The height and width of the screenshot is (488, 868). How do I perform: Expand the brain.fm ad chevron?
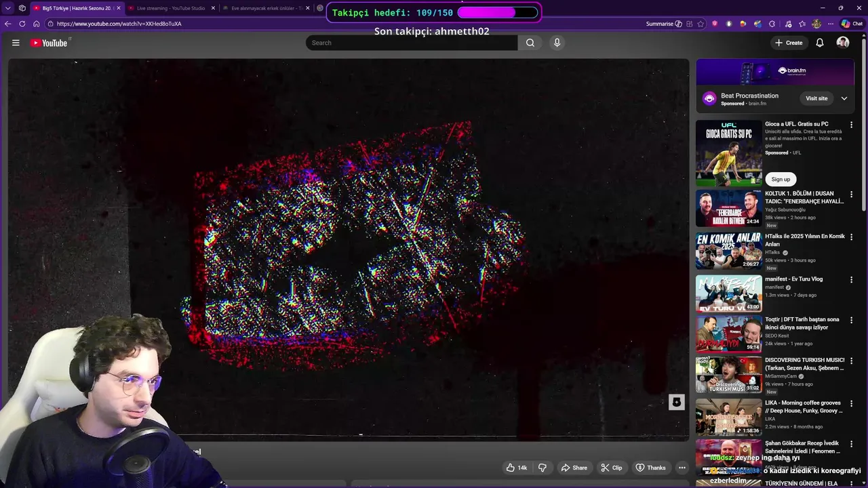coord(844,98)
